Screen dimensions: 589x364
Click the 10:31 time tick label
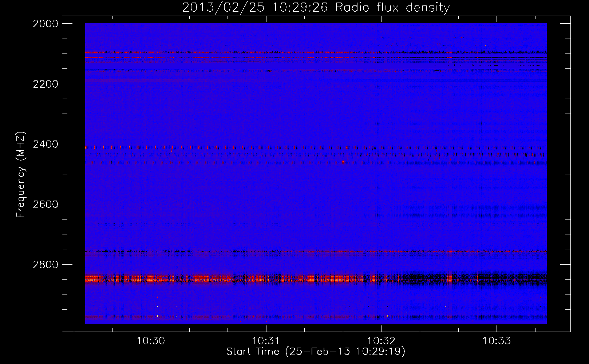[266, 341]
